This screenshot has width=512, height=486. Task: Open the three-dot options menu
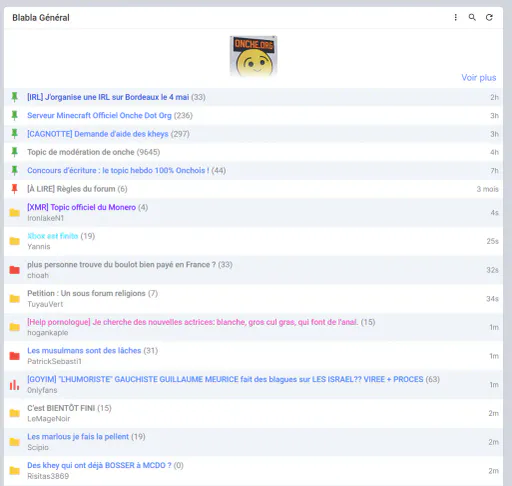pos(455,17)
